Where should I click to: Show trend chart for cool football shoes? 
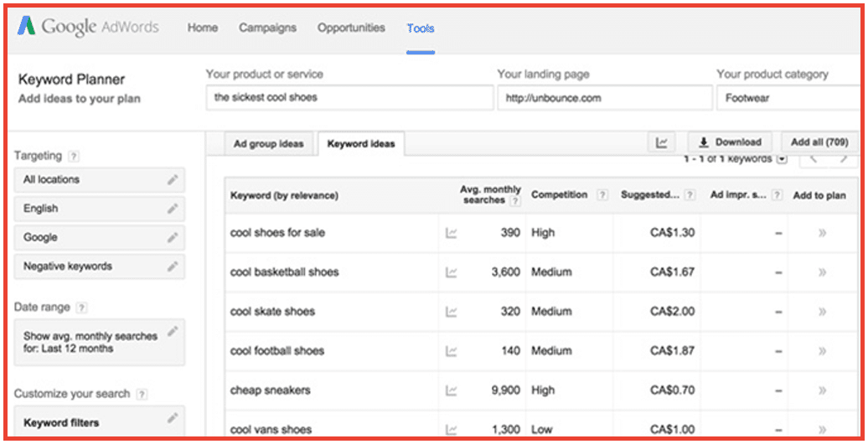[451, 351]
